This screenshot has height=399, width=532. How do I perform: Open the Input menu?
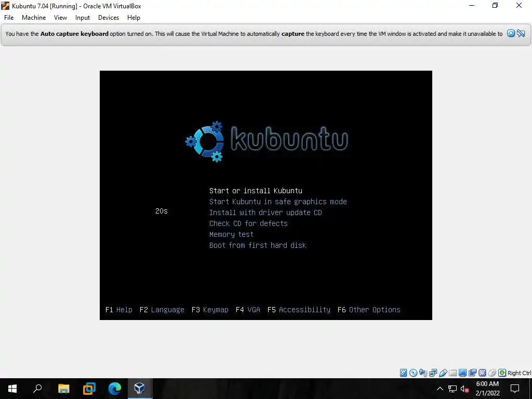point(83,18)
